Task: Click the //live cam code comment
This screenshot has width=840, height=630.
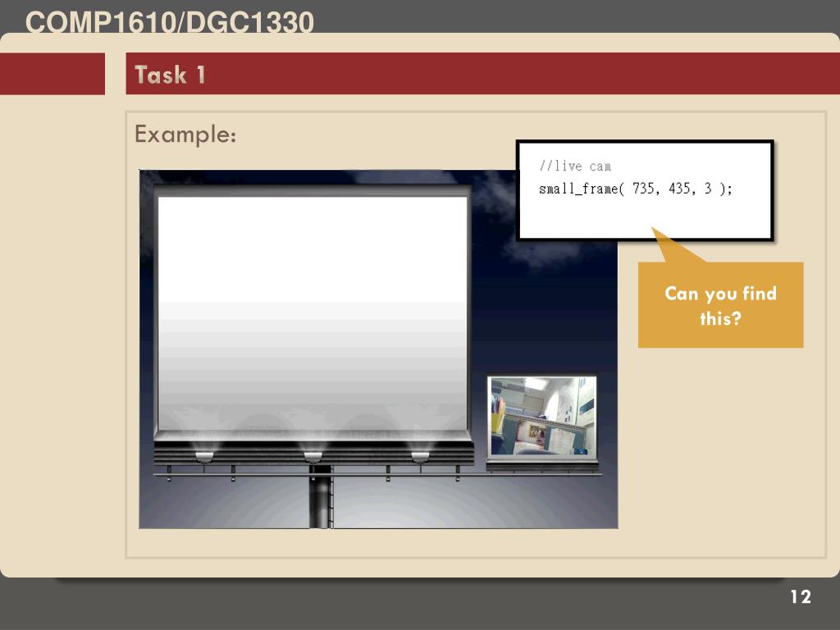Action: (x=575, y=166)
